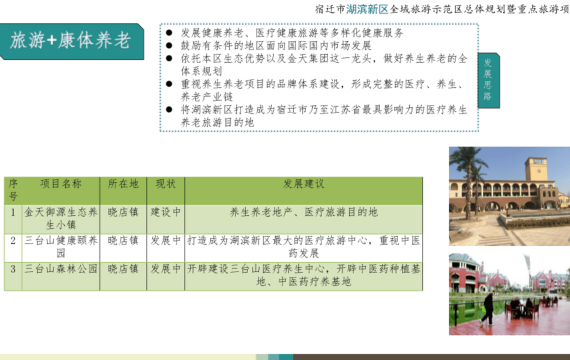Click 晓店镇 in the 金天御源 row
The height and width of the screenshot is (360, 570).
(x=123, y=219)
